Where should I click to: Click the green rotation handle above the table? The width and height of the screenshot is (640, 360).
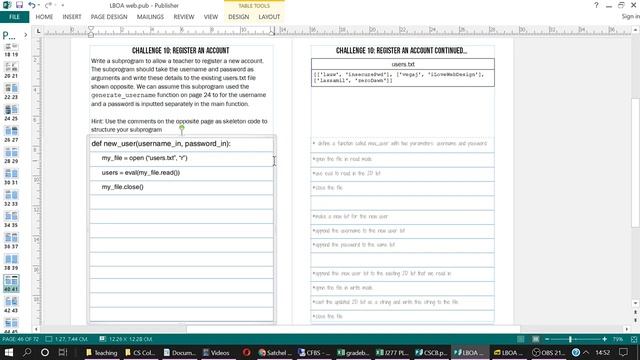point(182,128)
